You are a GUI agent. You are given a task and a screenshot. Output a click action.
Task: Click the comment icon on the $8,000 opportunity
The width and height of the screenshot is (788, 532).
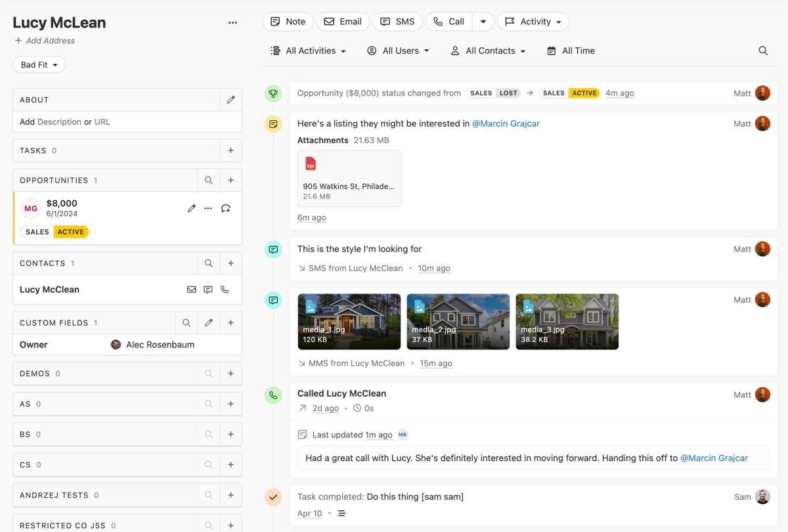pos(225,208)
